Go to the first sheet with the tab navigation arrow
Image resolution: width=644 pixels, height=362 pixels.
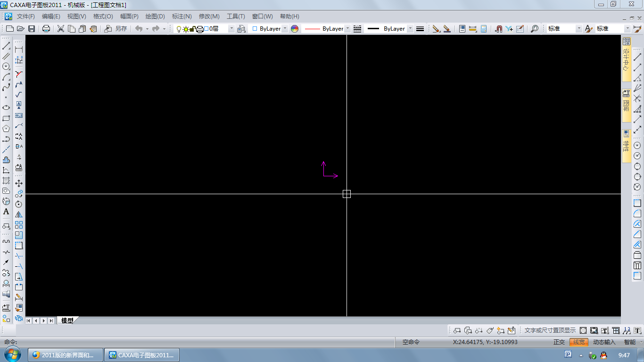[29, 321]
